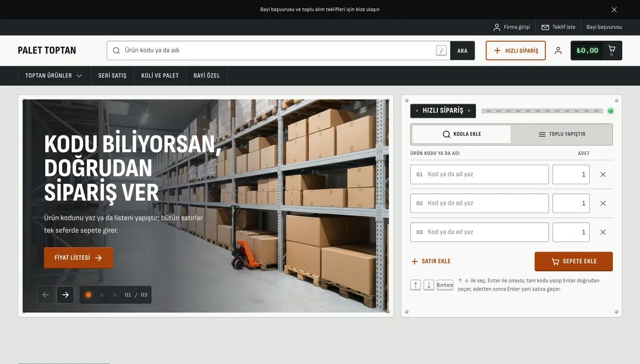Open HIZLI SİPARİŞ from the header

pos(516,51)
